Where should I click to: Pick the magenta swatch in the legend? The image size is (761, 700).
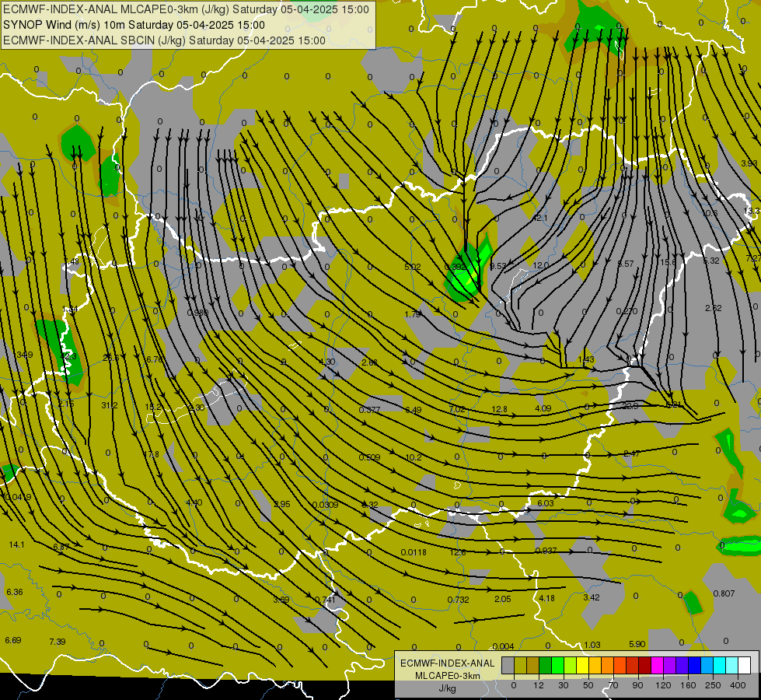(658, 666)
